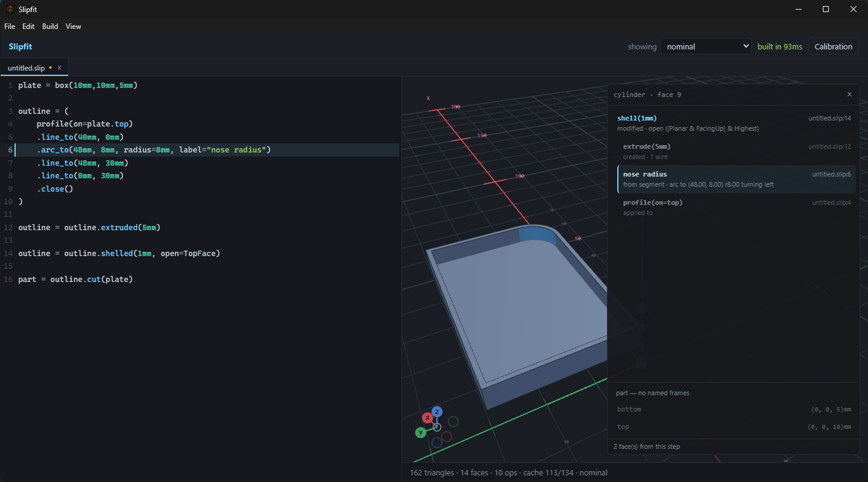This screenshot has height=482, width=868.
Task: Click the red X axis gizmo handle
Action: point(427,418)
